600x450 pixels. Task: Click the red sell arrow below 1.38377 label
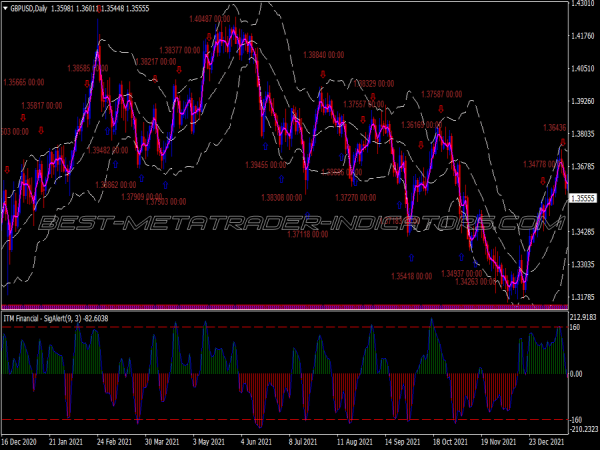click(x=179, y=70)
